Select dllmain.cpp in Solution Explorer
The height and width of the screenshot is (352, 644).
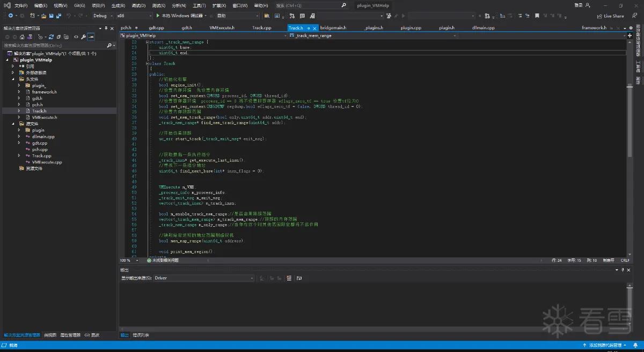coord(43,137)
